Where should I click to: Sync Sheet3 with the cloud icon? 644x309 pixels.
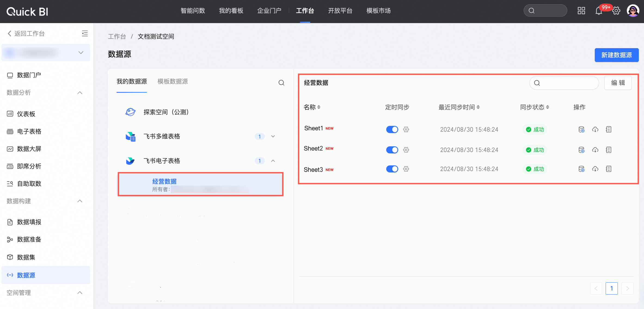pos(595,169)
